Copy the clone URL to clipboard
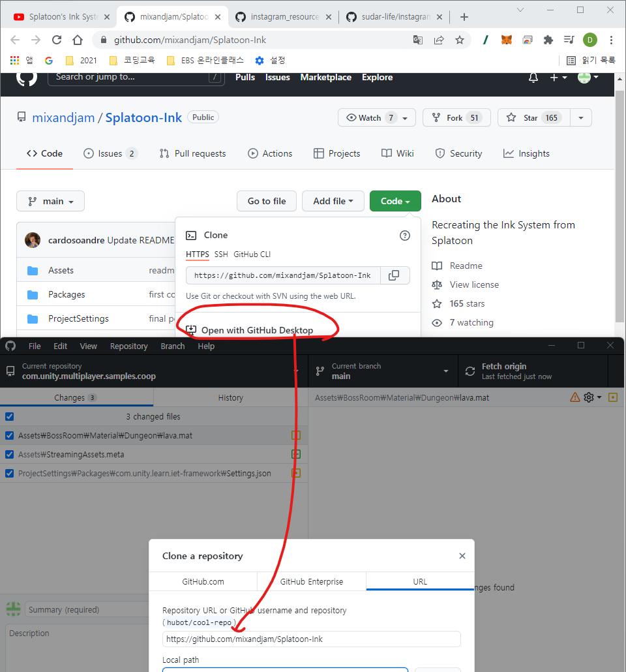 pyautogui.click(x=395, y=275)
